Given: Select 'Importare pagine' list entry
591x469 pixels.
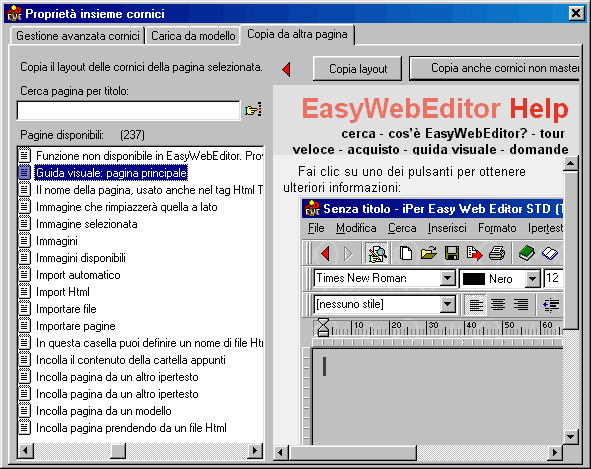Looking at the screenshot, I should (76, 326).
